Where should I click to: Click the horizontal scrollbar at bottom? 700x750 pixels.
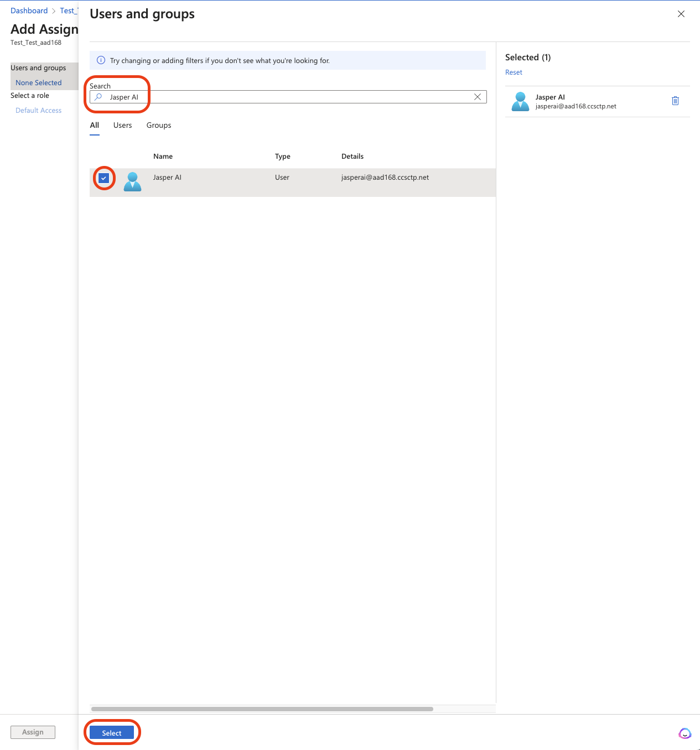262,709
